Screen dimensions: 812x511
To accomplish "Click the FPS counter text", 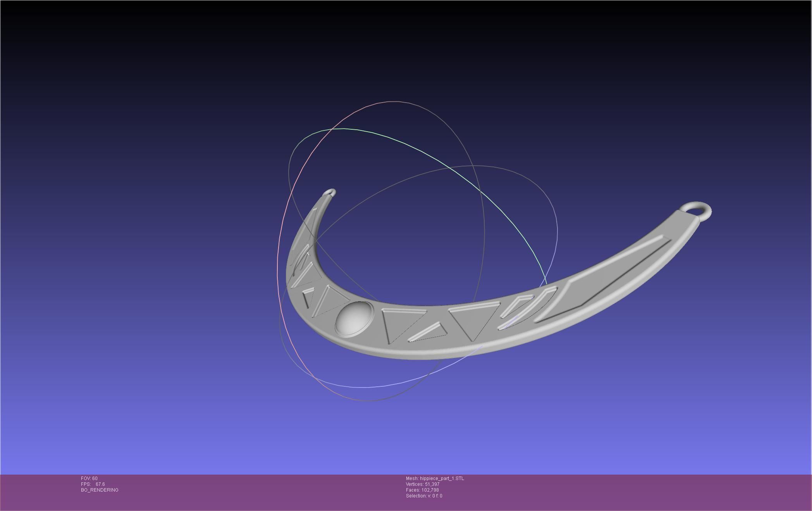I will click(93, 484).
